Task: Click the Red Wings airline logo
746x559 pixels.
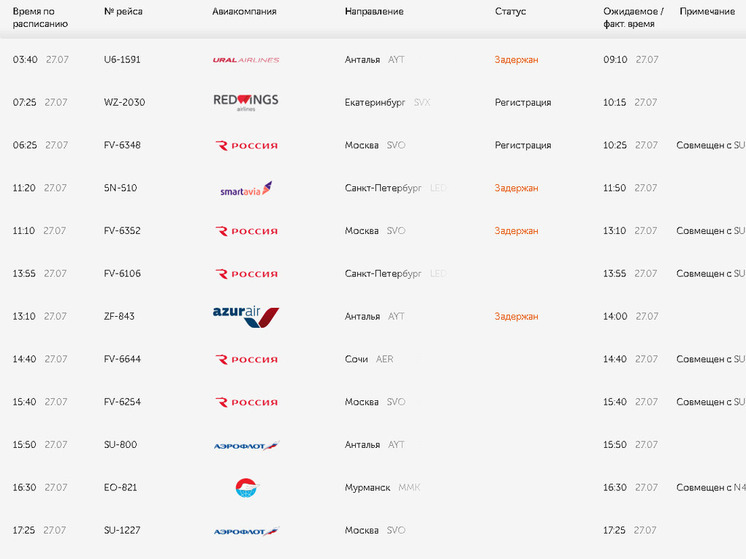Action: pyautogui.click(x=246, y=102)
